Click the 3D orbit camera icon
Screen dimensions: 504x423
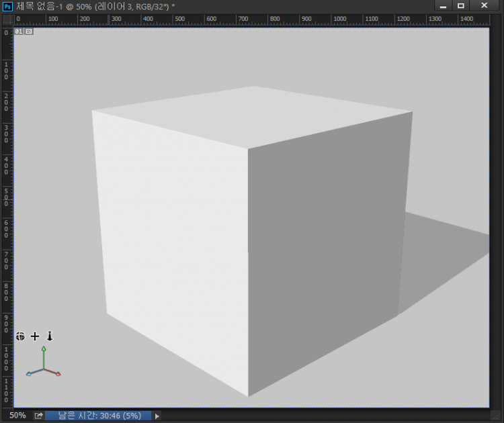tap(20, 336)
